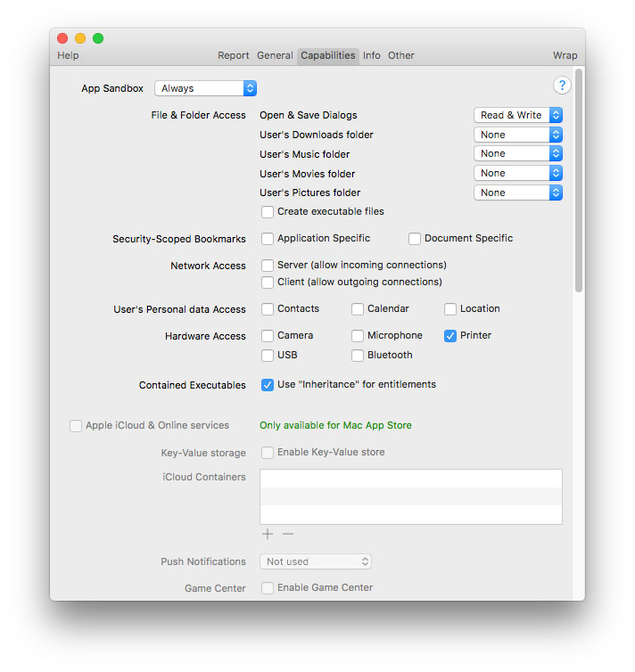Open the App Sandbox dropdown
Screen dimensions: 635x672
coord(205,88)
